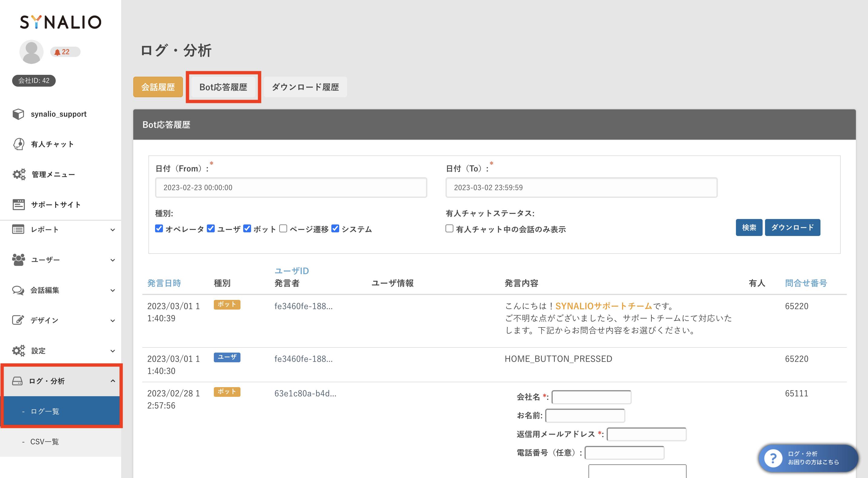Click the 管理メニュー gears icon

[x=19, y=174]
